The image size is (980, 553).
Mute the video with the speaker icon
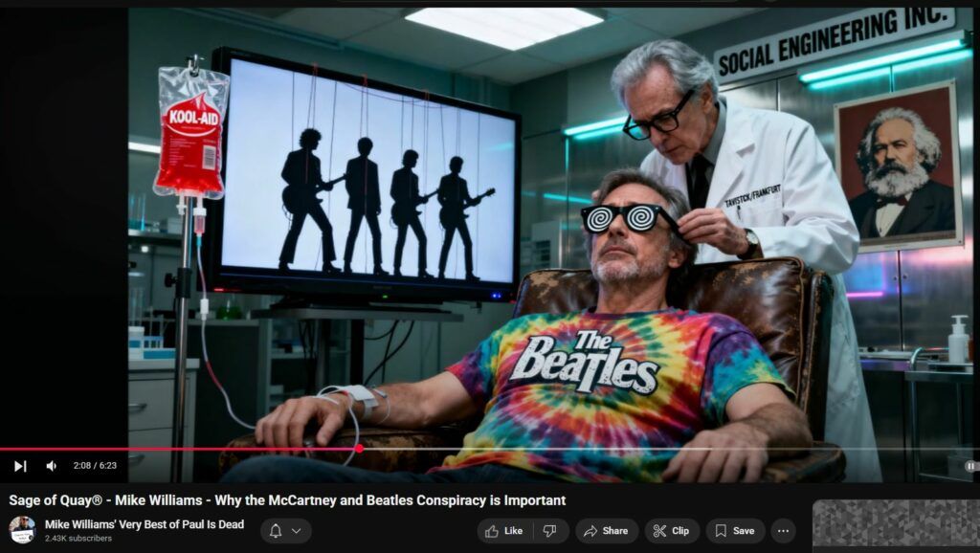[x=52, y=466]
